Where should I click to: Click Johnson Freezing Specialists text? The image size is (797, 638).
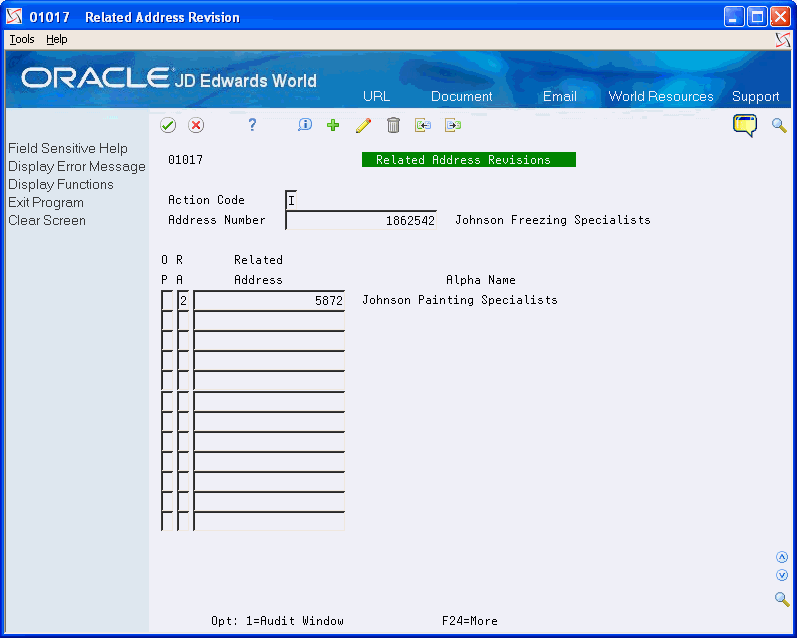tap(553, 220)
